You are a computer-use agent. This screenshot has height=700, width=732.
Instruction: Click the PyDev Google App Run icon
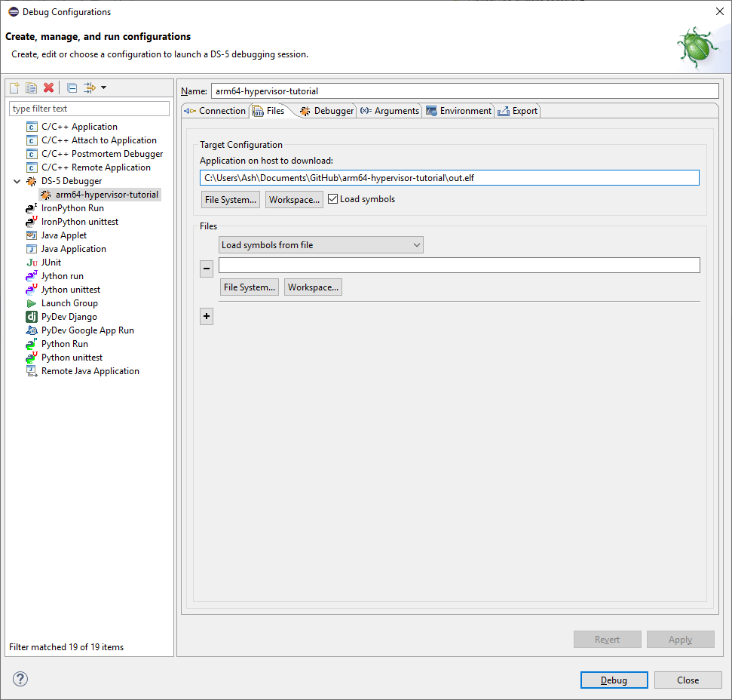[31, 330]
